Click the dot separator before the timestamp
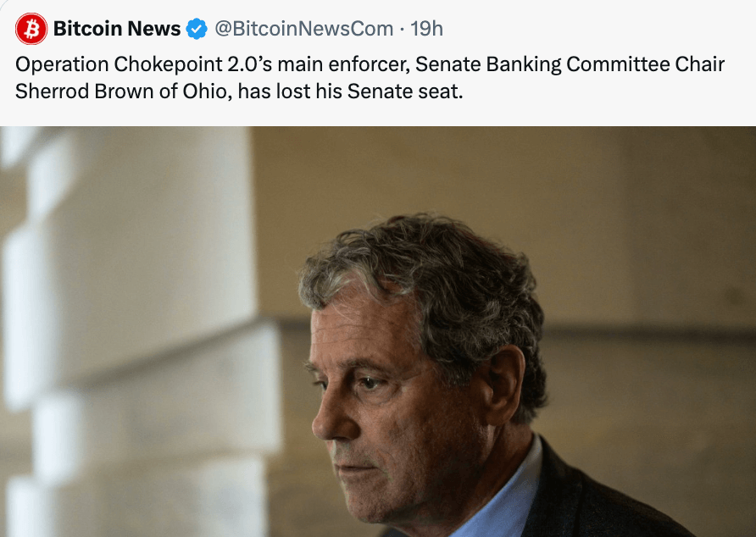 coord(401,29)
